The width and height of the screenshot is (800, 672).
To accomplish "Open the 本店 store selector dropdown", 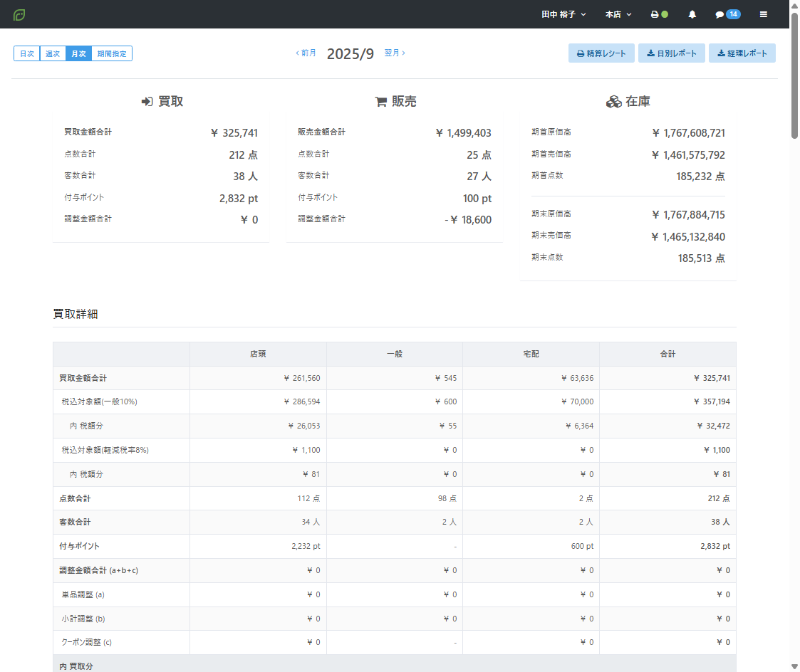I will coord(618,14).
